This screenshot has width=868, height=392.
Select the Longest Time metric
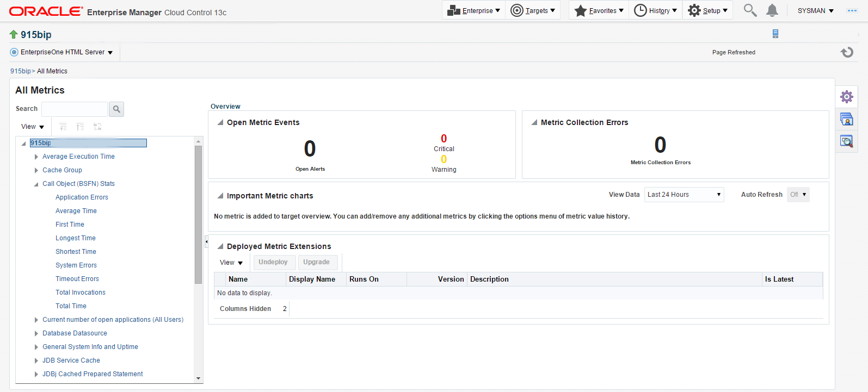(76, 238)
